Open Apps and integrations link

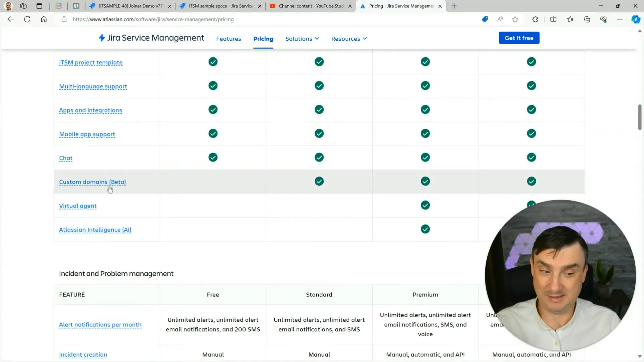pos(91,110)
